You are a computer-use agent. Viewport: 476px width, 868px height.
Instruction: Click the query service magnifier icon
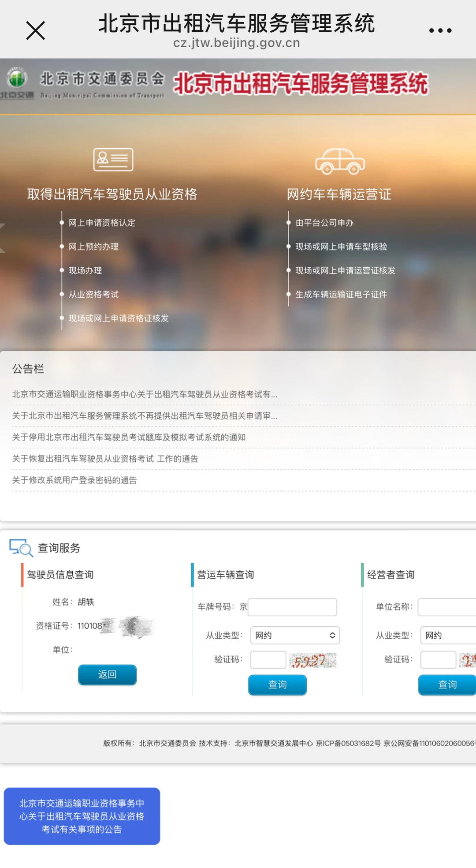coord(21,548)
